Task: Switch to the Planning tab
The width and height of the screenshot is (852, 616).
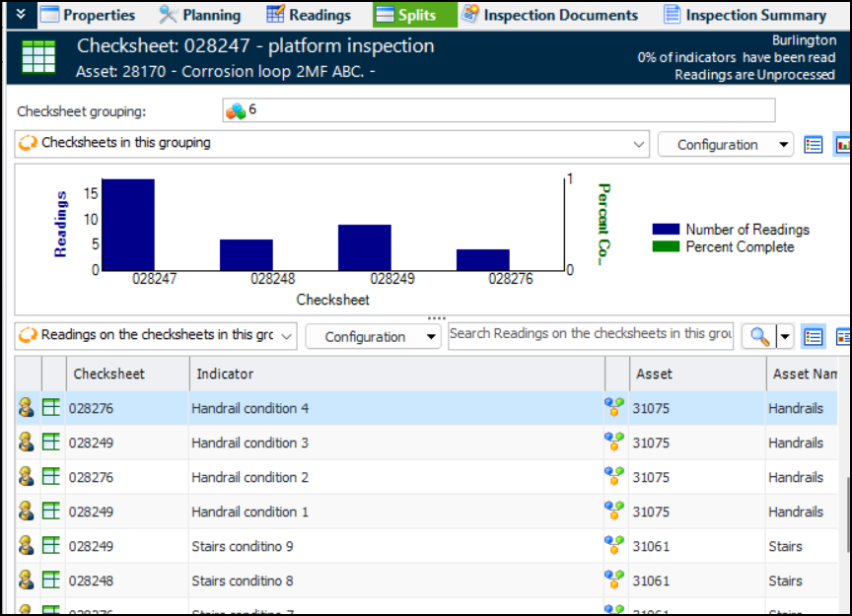Action: click(x=200, y=15)
